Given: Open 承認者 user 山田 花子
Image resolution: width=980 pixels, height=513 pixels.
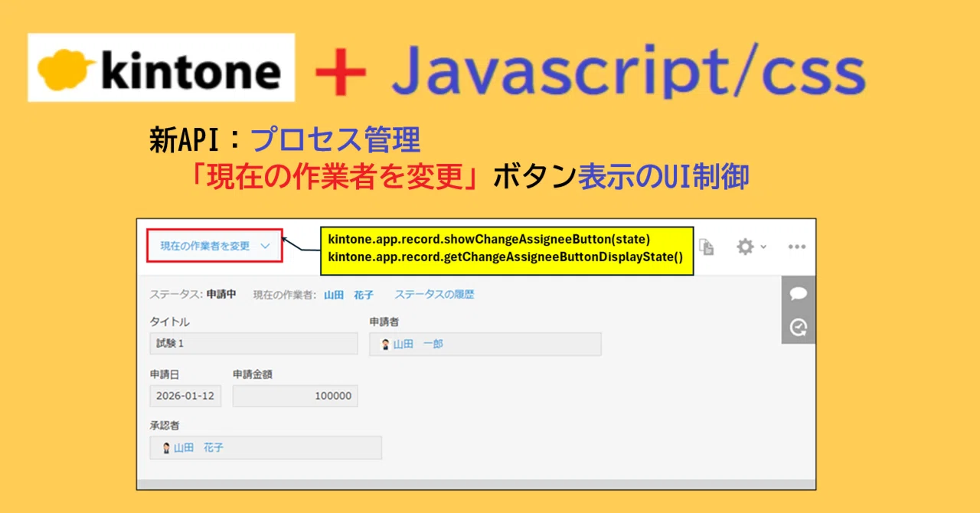Looking at the screenshot, I should pos(198,447).
